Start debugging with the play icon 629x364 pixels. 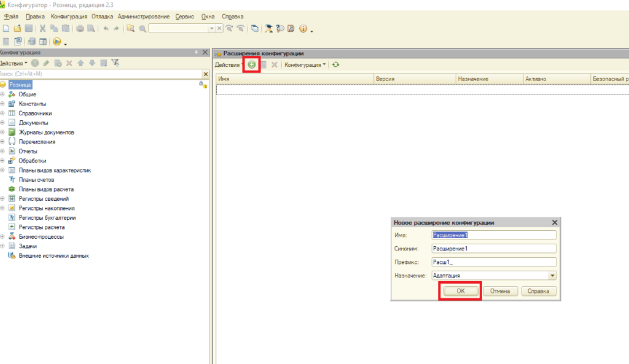point(57,42)
